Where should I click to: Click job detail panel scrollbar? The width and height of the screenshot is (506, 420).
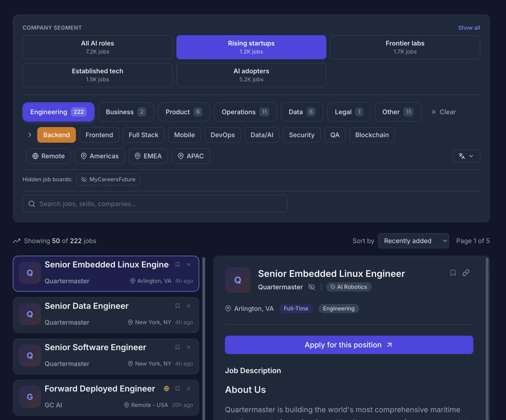point(487,338)
